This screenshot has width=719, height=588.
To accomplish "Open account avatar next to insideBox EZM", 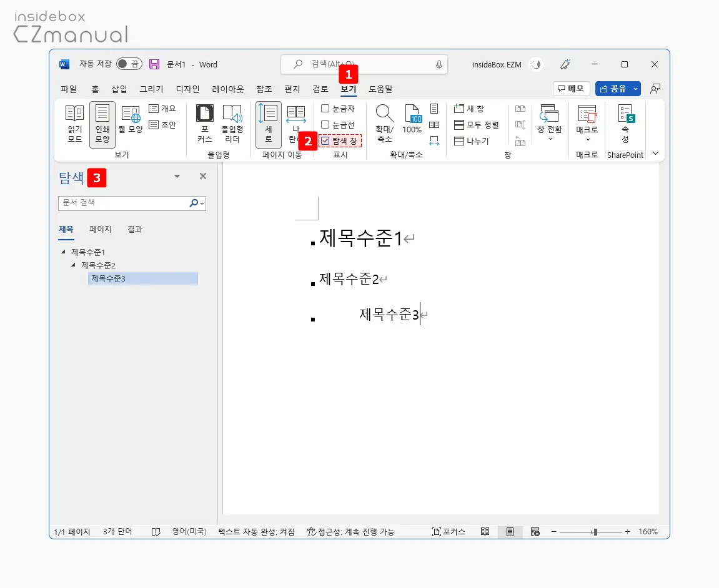I will pos(536,65).
